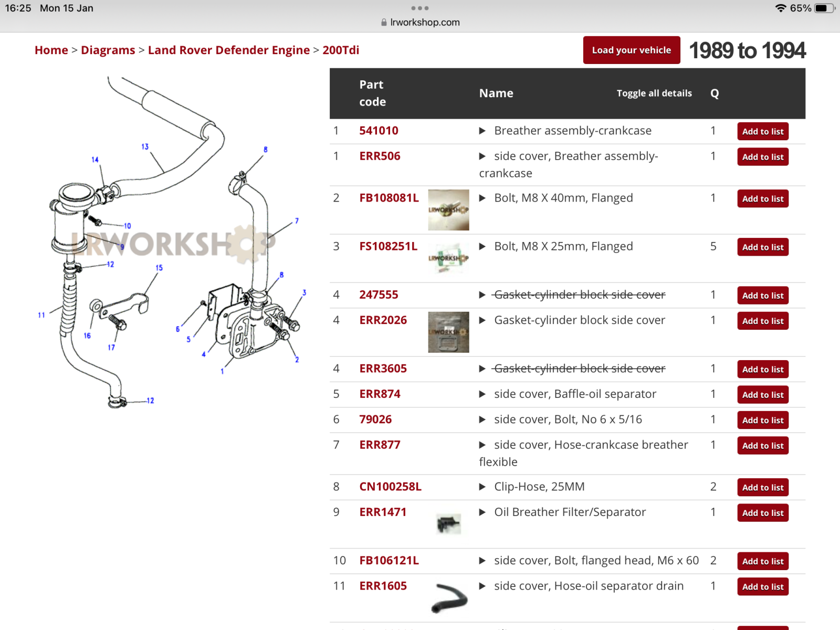
Task: Open 200Tdi breadcrumb link
Action: pyautogui.click(x=341, y=50)
